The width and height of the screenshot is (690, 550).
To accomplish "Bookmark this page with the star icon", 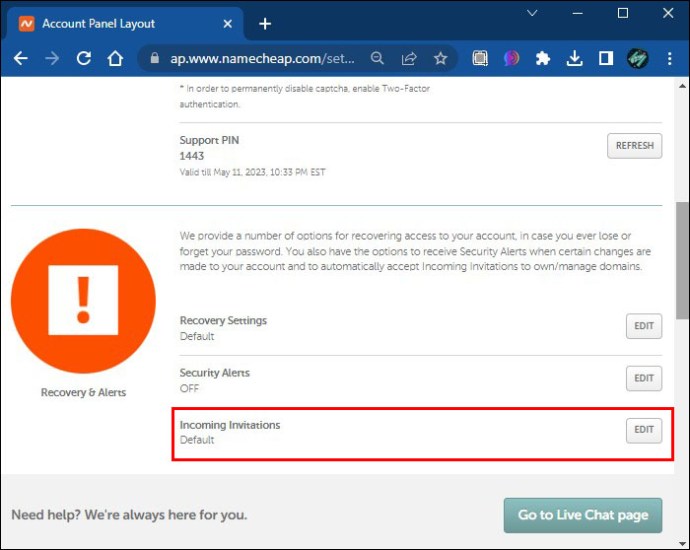I will [x=440, y=58].
